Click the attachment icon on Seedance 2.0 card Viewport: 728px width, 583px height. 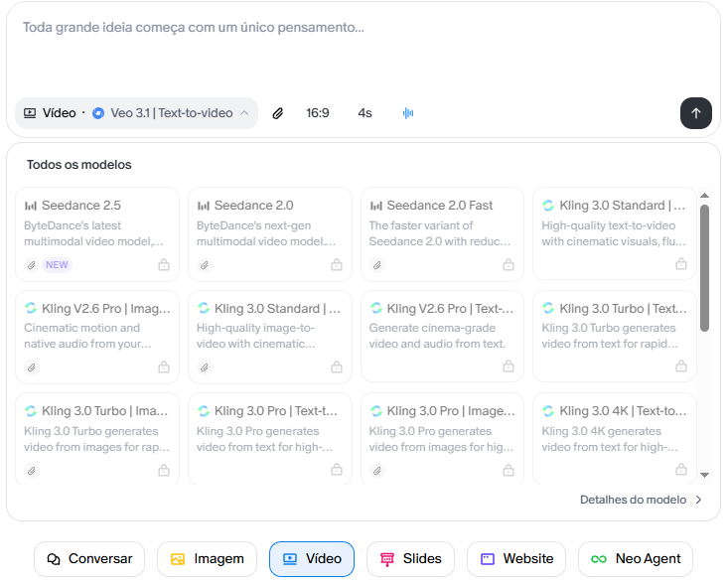pyautogui.click(x=205, y=265)
